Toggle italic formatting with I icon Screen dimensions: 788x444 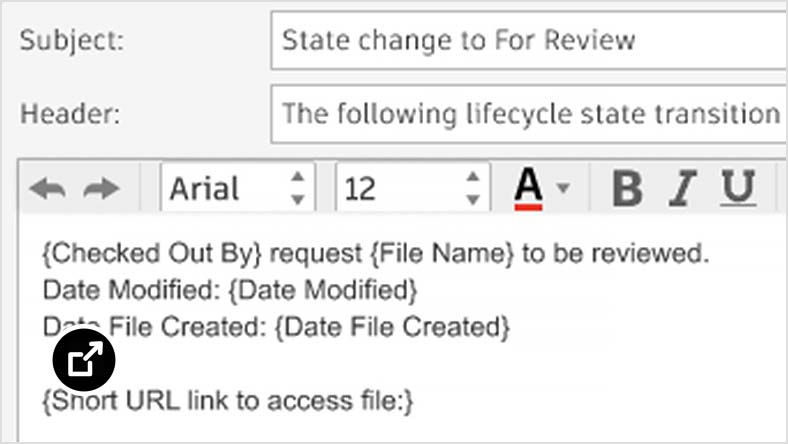coord(682,189)
